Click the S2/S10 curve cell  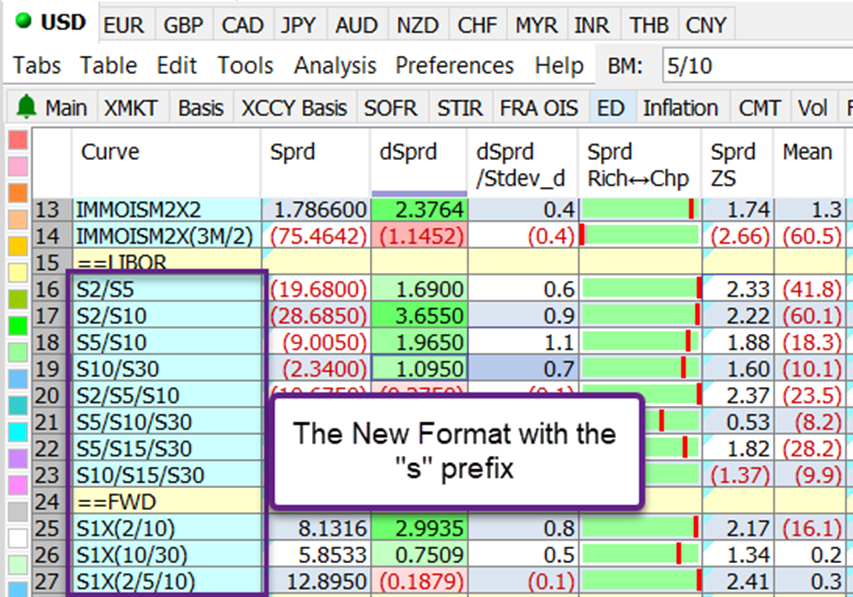tap(166, 316)
